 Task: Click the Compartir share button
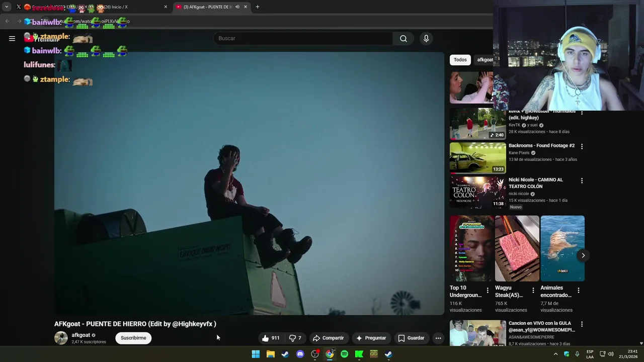click(x=328, y=338)
